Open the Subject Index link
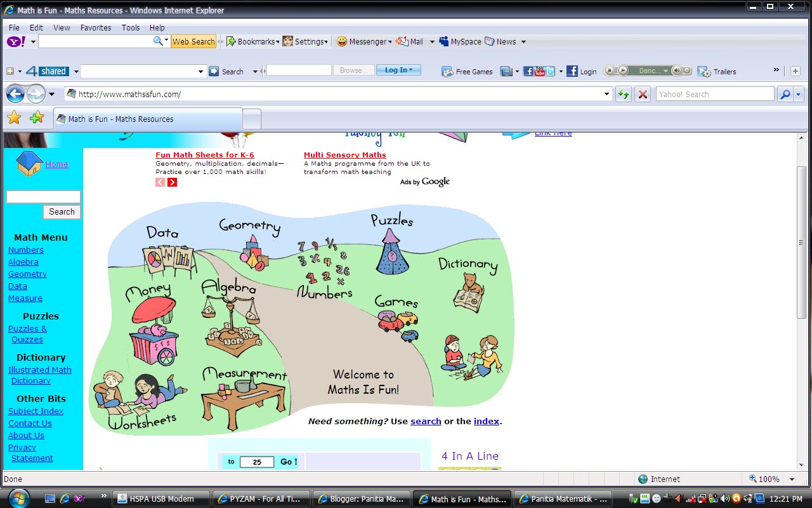Image resolution: width=812 pixels, height=508 pixels. pos(36,411)
